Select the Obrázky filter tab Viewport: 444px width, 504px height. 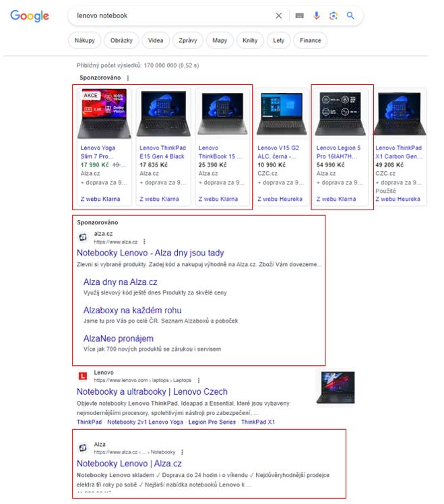click(x=121, y=40)
